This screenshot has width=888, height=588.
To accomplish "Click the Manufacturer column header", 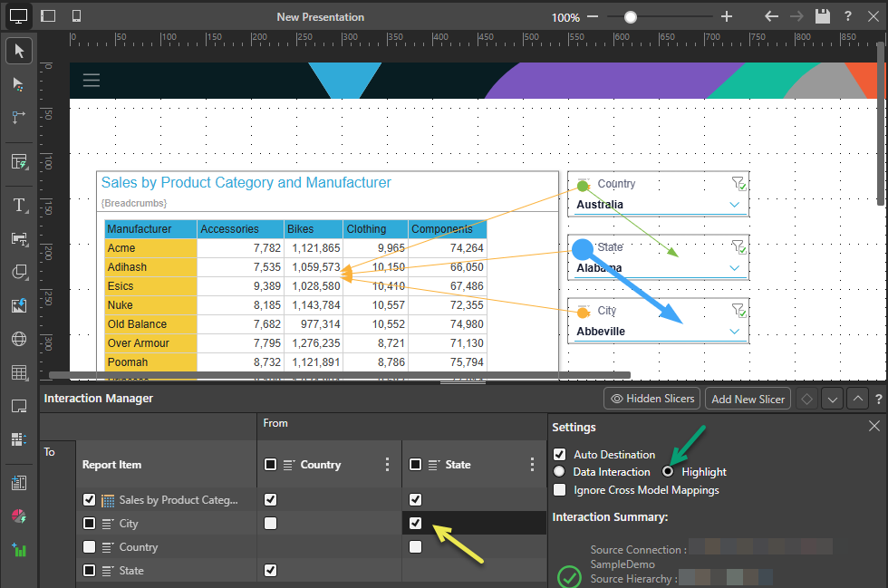I will click(150, 229).
